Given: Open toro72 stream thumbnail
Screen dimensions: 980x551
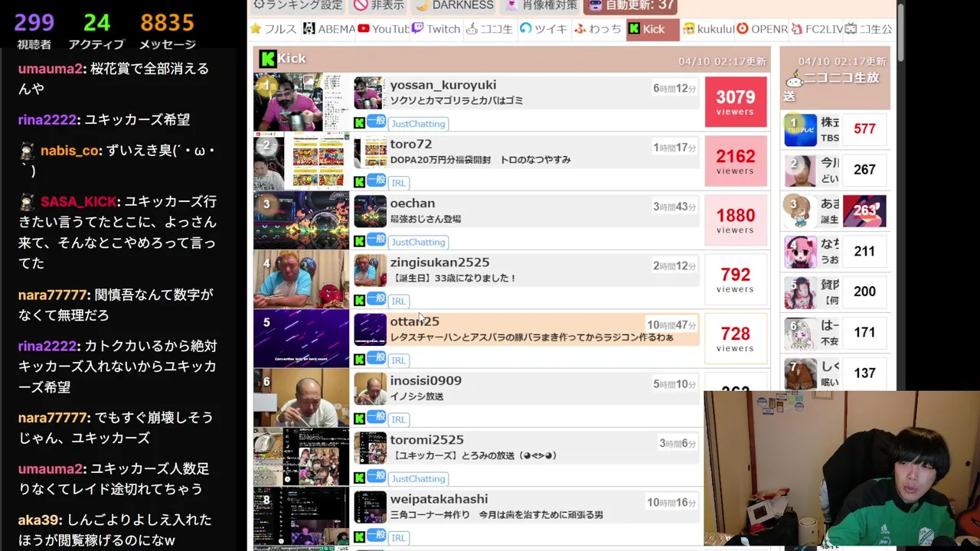Looking at the screenshot, I should (301, 161).
